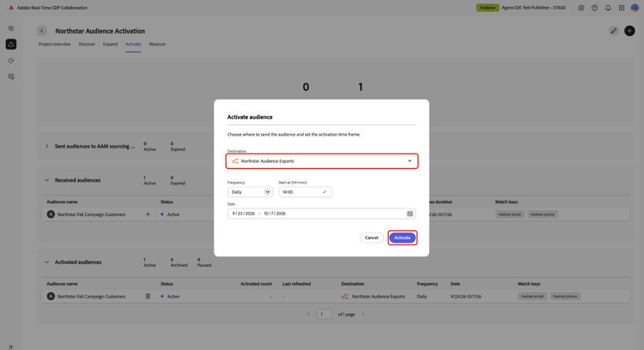Click the page number input box
Screen dimensions: 644x350
point(325,314)
